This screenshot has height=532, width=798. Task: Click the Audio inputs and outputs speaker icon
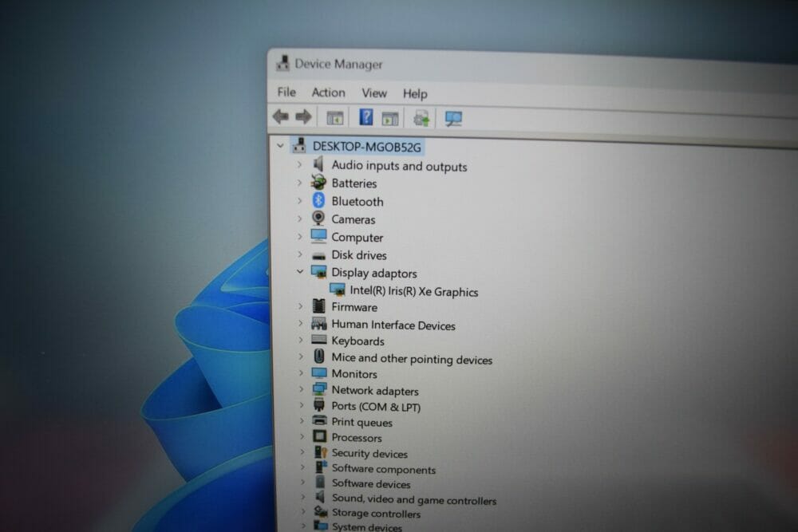(318, 164)
